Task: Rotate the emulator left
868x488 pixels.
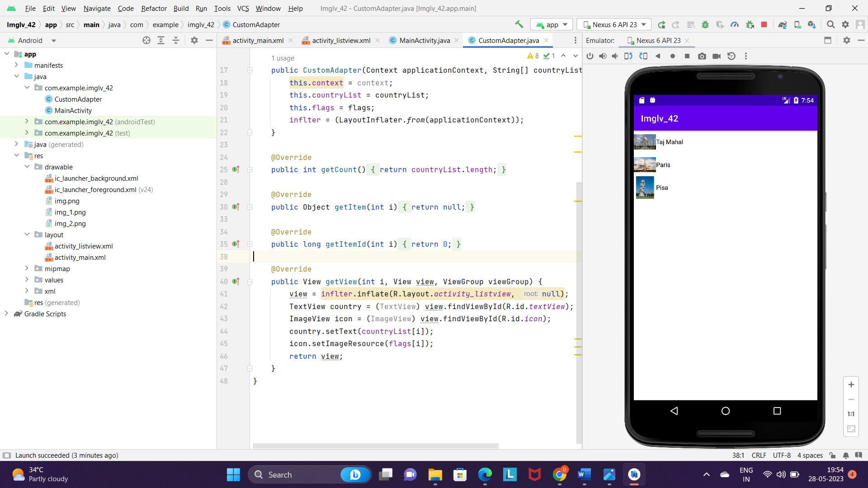Action: tap(628, 56)
